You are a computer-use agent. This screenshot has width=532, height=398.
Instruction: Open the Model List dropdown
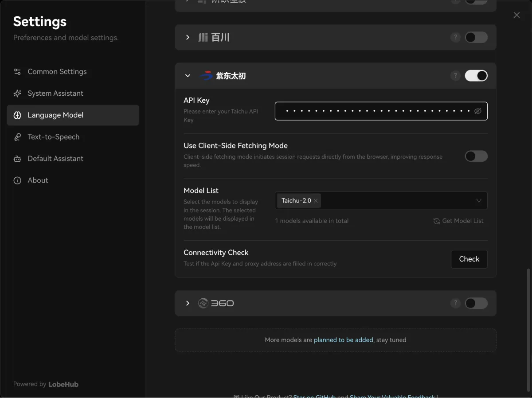tap(478, 201)
